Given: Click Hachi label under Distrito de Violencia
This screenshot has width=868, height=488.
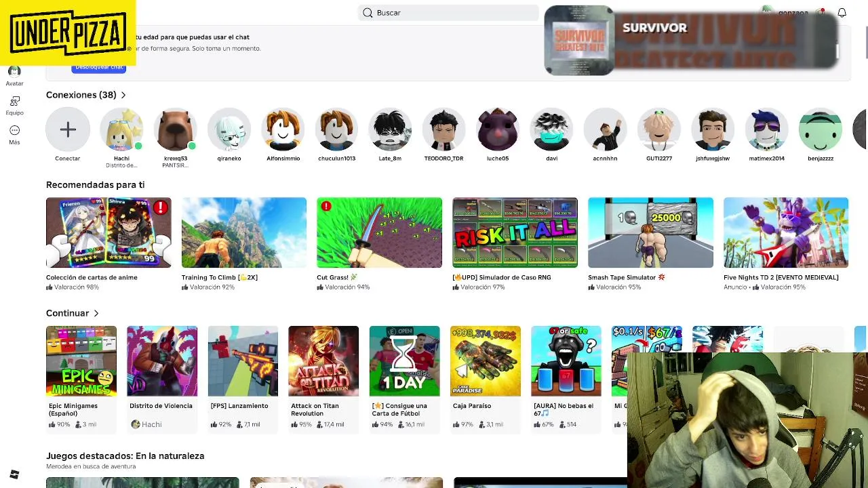Looking at the screenshot, I should click(x=152, y=424).
